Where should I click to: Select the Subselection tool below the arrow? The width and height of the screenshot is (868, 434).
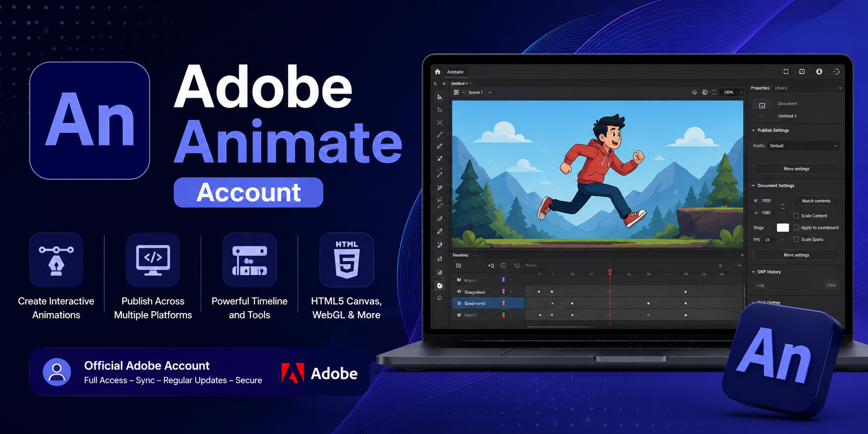click(439, 110)
